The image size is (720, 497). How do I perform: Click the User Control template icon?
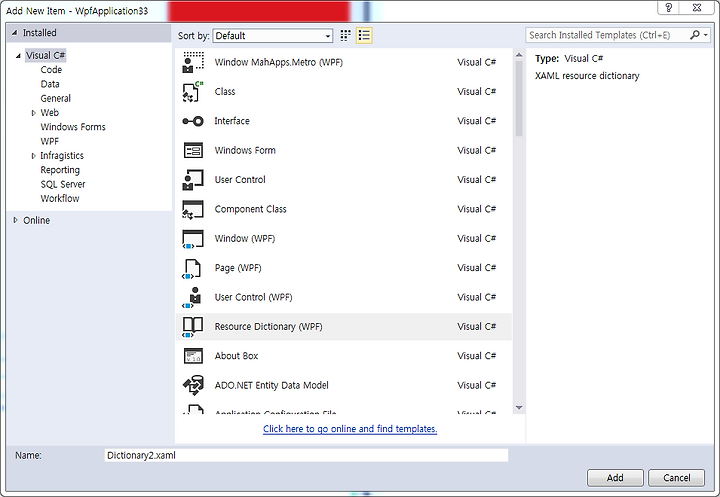click(x=193, y=180)
